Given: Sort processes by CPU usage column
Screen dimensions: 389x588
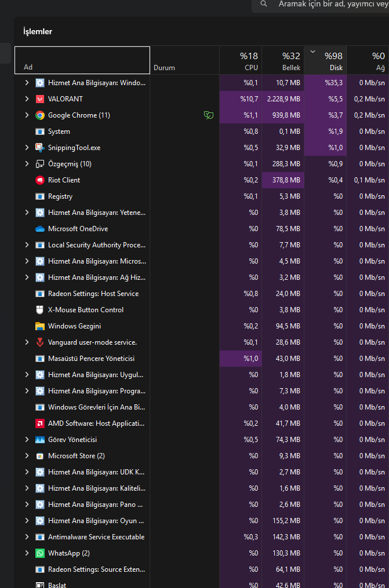Looking at the screenshot, I should point(241,60).
